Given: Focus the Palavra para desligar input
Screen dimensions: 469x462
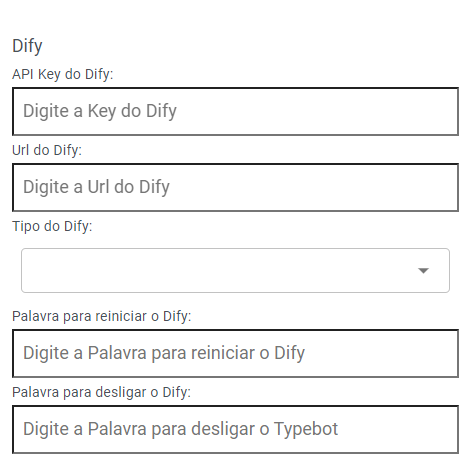Looking at the screenshot, I should pos(235,429).
